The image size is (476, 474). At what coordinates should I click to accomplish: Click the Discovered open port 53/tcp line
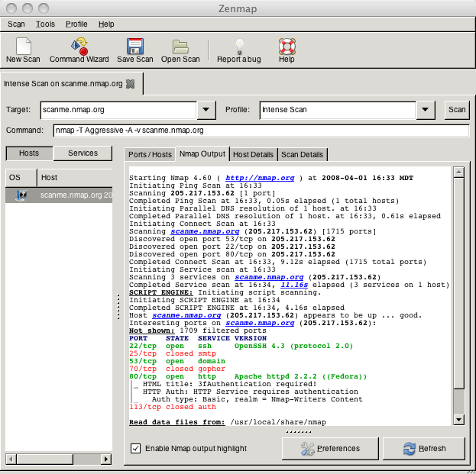[x=232, y=239]
